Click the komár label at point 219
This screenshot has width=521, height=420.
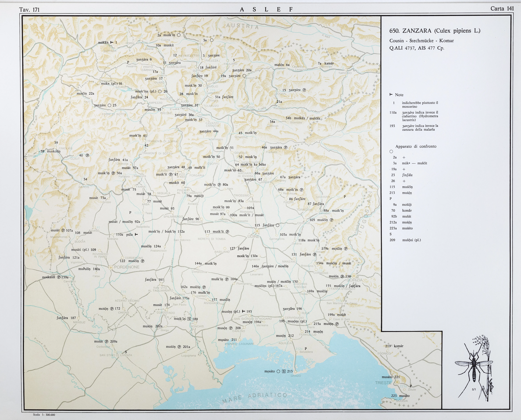(399, 346)
